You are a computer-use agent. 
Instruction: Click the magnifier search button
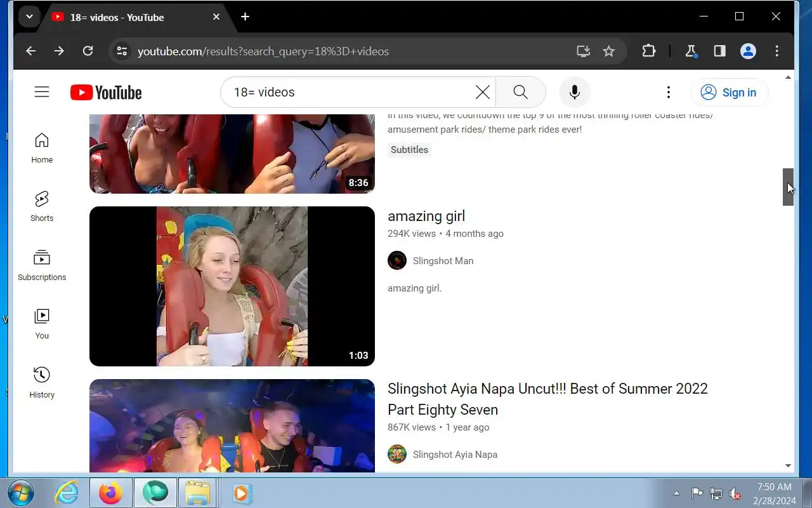[x=520, y=92]
